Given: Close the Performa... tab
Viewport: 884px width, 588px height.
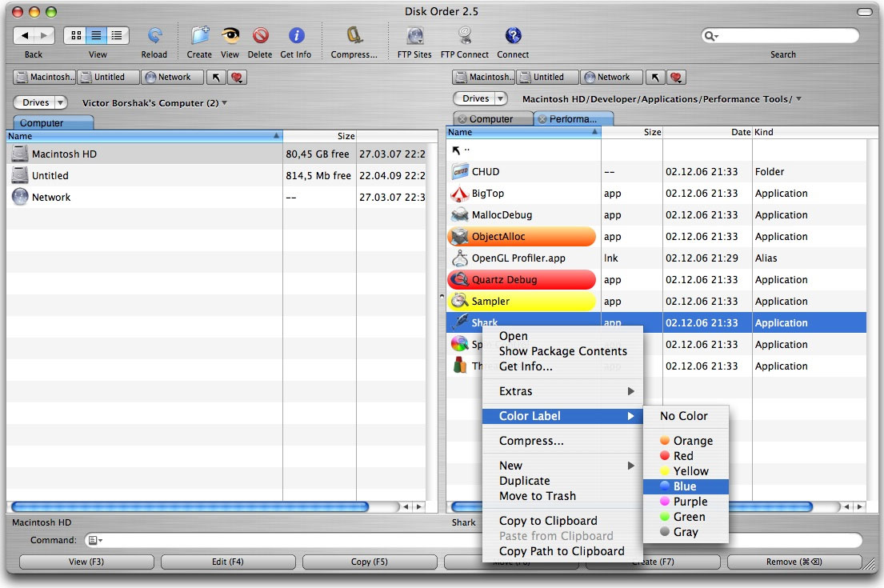Looking at the screenshot, I should (x=542, y=119).
